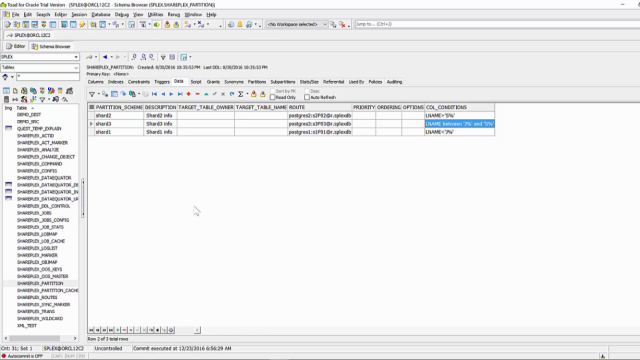Open the workspace selection dropdown
Image resolution: width=640 pixels, height=360 pixels.
(325, 24)
